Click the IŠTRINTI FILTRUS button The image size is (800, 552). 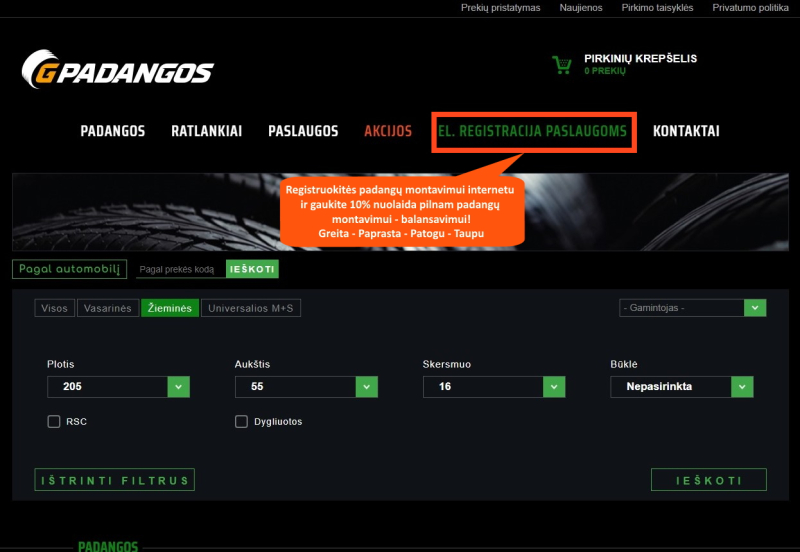[115, 480]
